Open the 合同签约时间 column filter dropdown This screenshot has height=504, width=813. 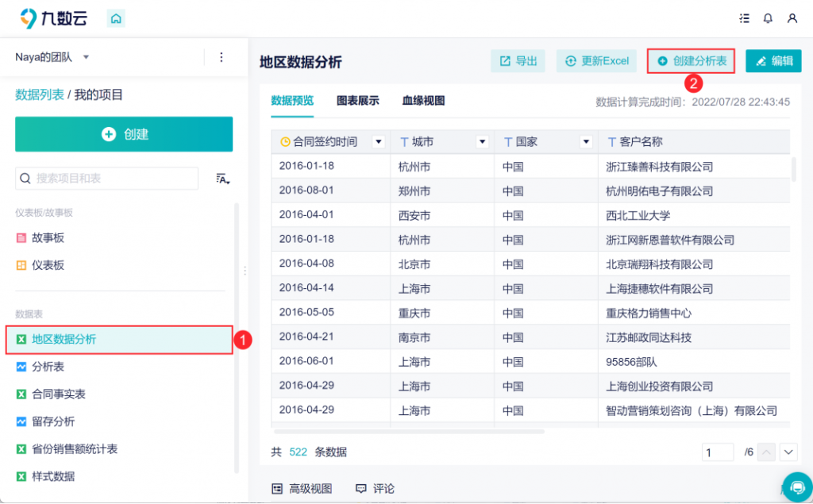379,141
